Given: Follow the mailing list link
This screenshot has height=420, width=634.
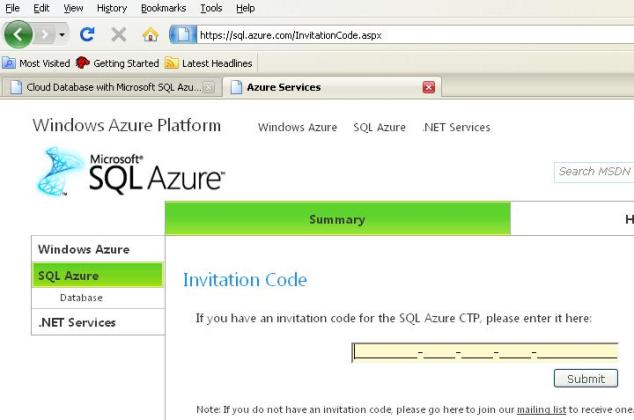Looking at the screenshot, I should coord(541,409).
